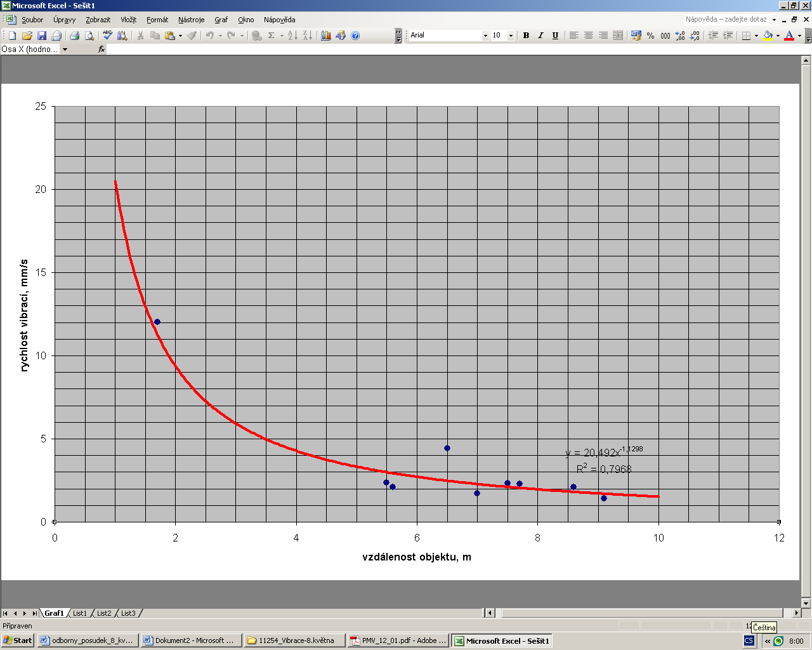Open the Chart Wizard icon
812x650 pixels.
point(326,36)
